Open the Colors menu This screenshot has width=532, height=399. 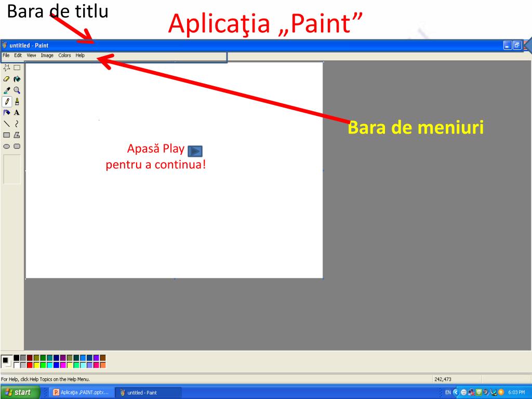64,55
